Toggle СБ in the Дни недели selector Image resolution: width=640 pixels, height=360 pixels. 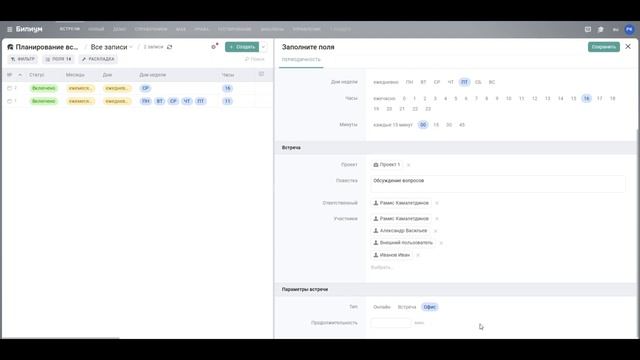point(478,82)
